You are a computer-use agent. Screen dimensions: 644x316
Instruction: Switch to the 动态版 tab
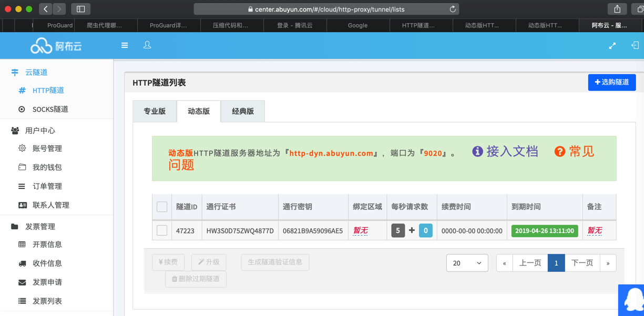tap(199, 111)
